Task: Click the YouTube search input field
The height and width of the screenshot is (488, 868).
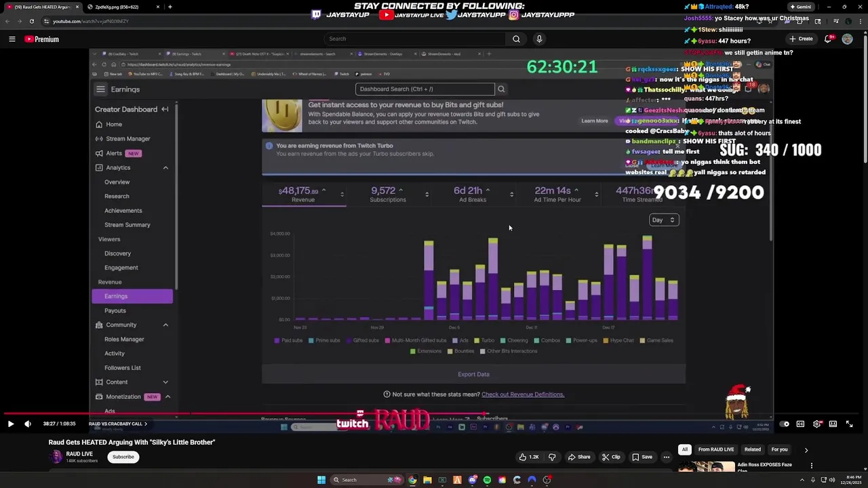Action: pos(414,39)
